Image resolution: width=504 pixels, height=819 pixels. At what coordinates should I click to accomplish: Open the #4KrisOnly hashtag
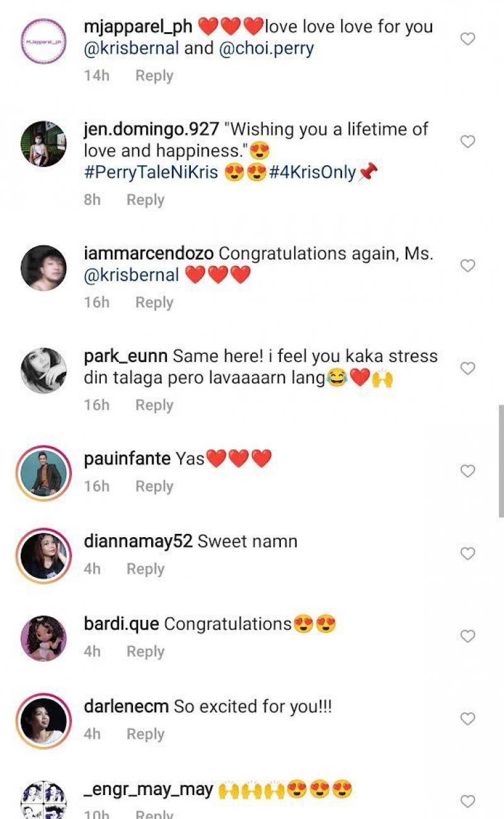click(312, 173)
